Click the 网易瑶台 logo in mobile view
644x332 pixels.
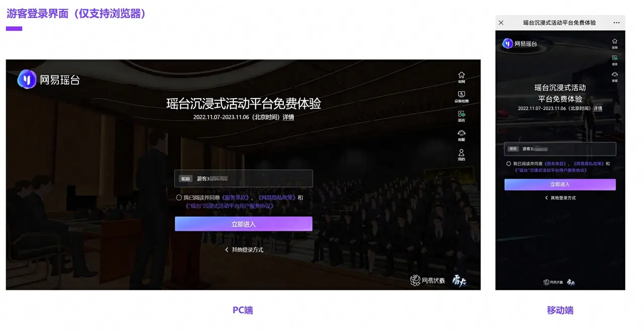[x=520, y=44]
